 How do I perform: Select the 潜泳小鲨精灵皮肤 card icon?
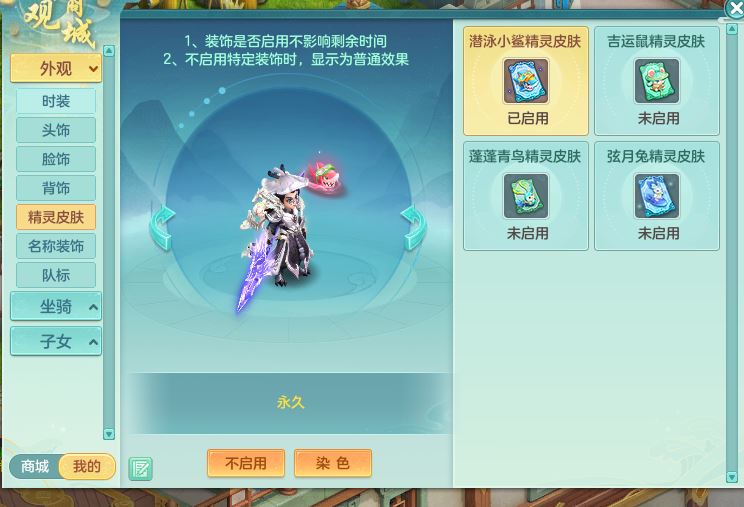click(x=526, y=81)
